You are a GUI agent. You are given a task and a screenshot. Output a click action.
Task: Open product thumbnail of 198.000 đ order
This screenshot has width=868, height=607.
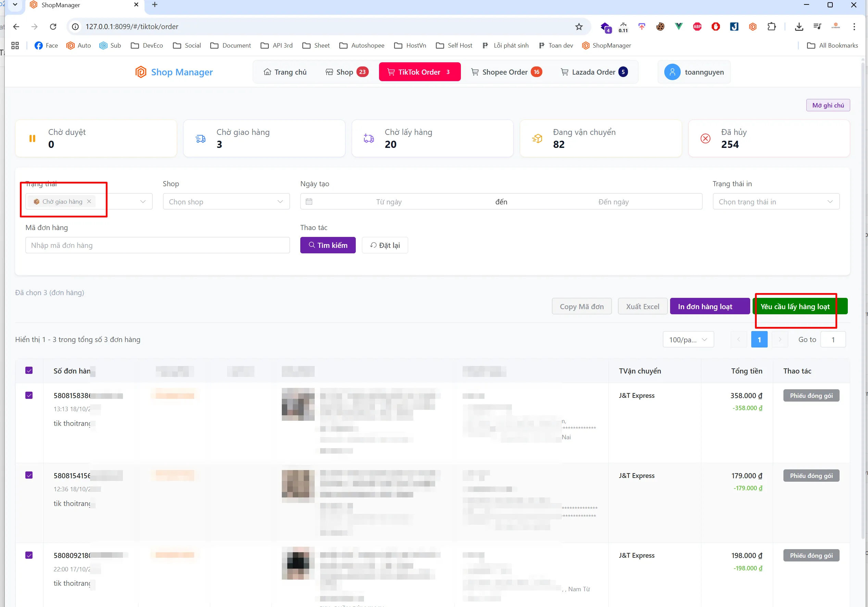point(298,563)
